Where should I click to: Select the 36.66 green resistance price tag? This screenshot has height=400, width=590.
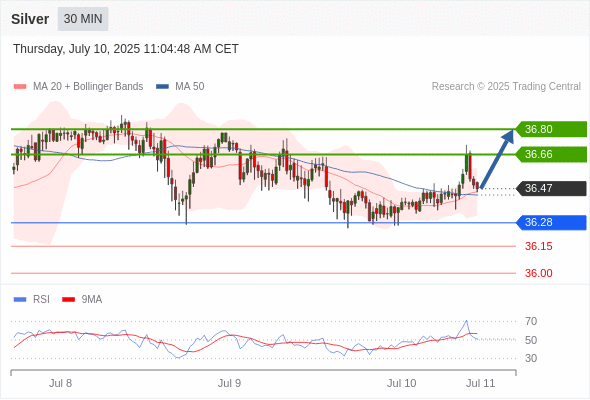[x=551, y=154]
